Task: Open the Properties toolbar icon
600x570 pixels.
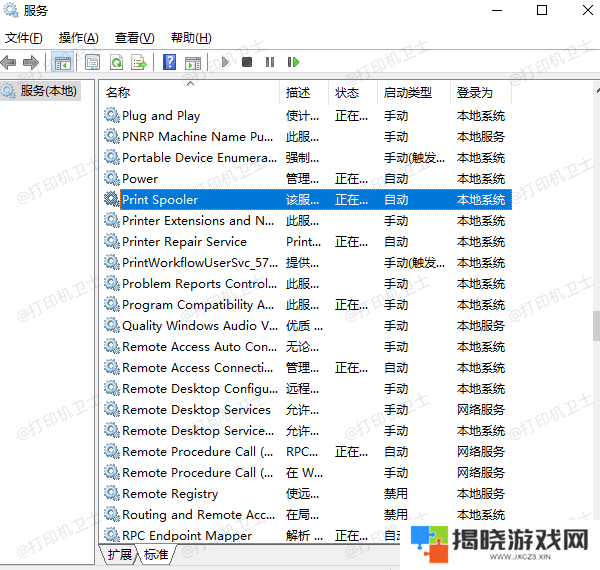Action: coord(92,62)
